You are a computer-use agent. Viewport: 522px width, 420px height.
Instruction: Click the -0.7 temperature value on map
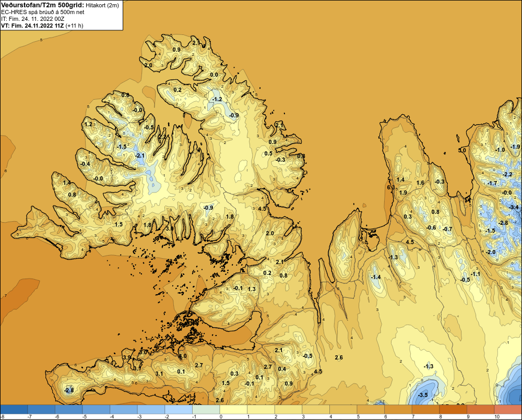[448, 229]
